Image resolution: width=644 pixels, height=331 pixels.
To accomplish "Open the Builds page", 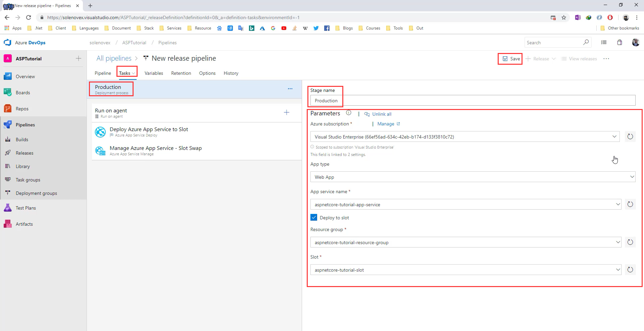I will pos(22,140).
